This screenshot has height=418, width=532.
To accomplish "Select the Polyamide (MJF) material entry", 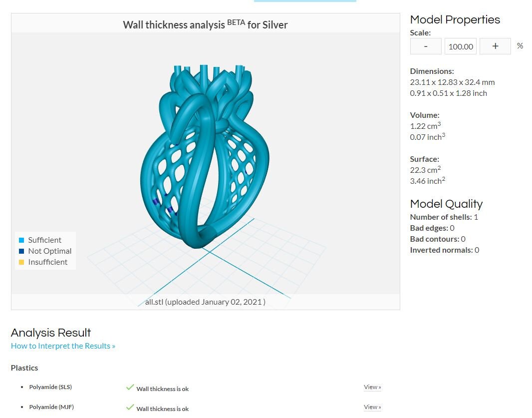I will [x=51, y=407].
